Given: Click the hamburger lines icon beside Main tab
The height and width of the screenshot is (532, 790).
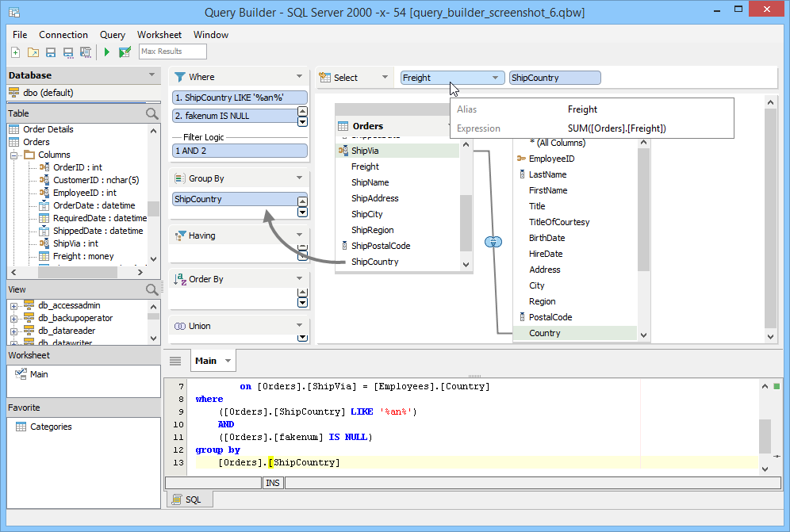Looking at the screenshot, I should coord(175,361).
